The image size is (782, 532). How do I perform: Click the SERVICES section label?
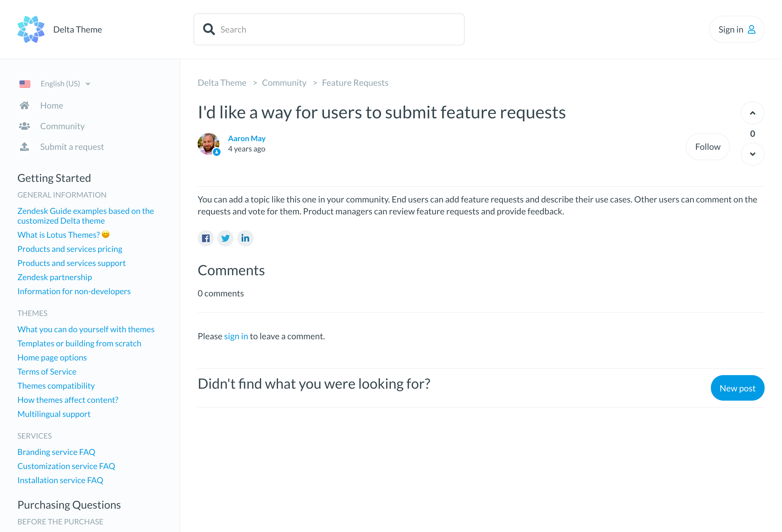35,436
